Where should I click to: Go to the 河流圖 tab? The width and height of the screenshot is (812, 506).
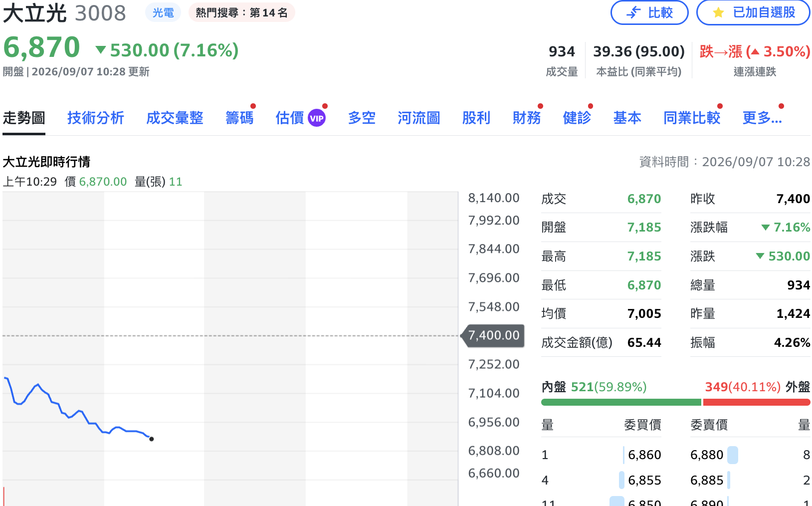coord(419,118)
